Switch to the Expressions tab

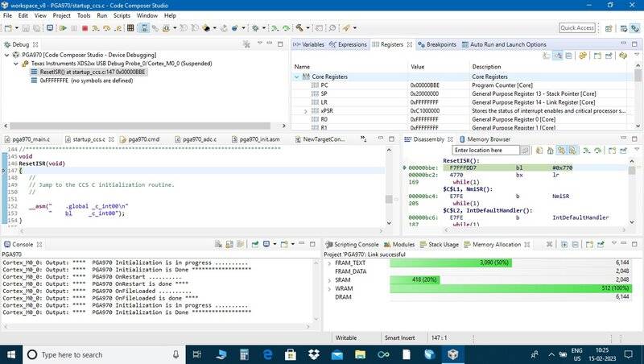[349, 44]
